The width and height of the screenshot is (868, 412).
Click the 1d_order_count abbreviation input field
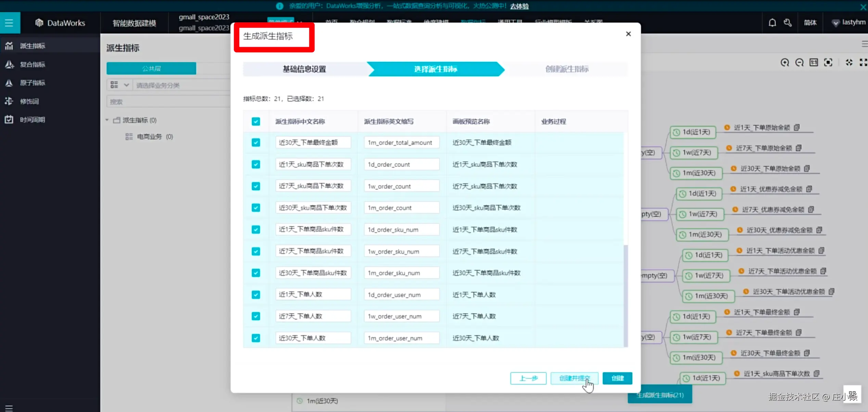click(401, 164)
